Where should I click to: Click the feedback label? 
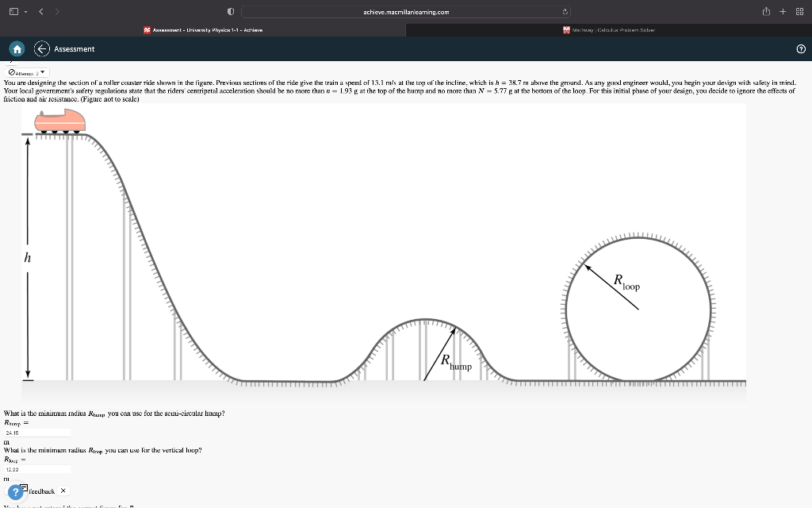coord(41,491)
